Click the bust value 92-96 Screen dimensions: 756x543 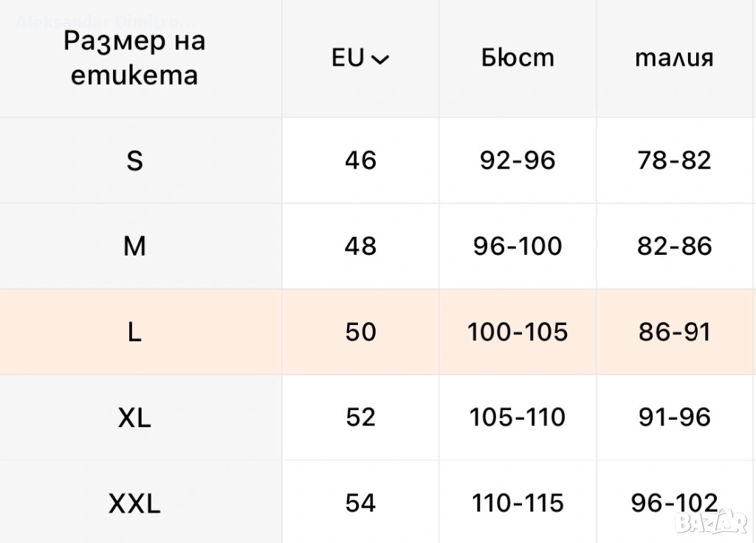click(518, 160)
